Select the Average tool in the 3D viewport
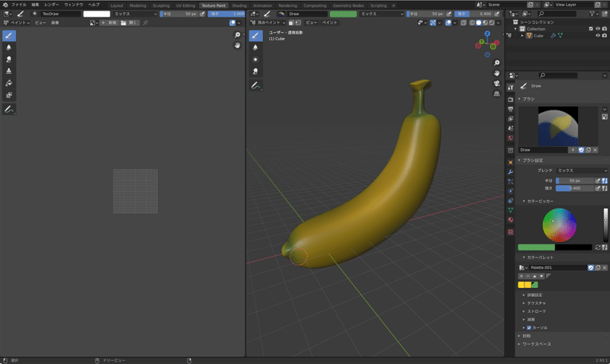The image size is (610, 364). (255, 59)
